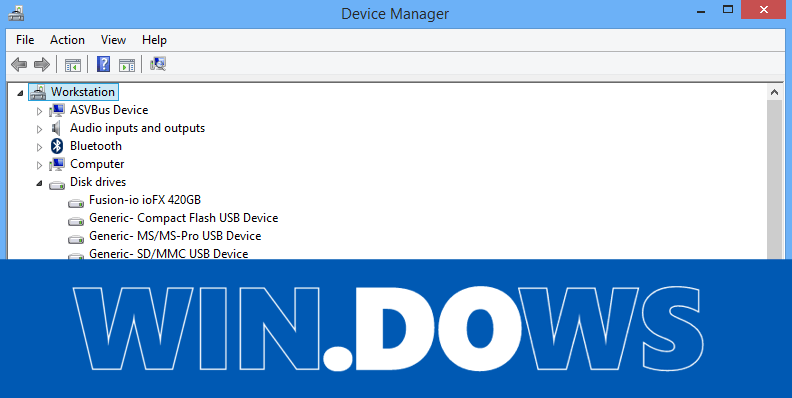Open the File menu
The height and width of the screenshot is (398, 792).
coord(25,40)
